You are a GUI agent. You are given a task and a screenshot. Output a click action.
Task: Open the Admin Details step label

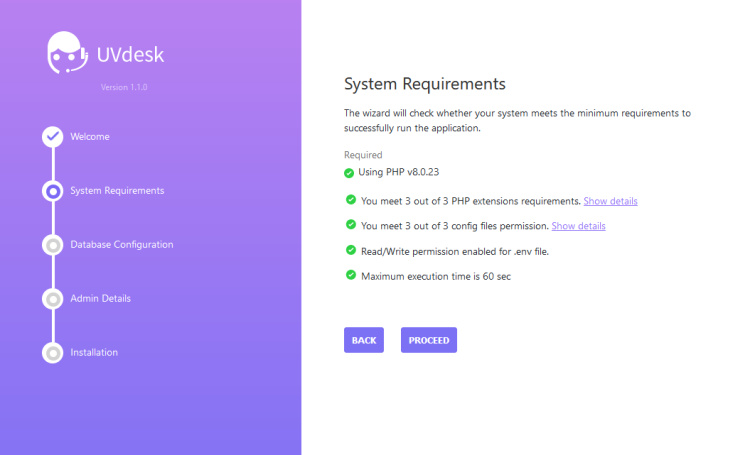(100, 299)
